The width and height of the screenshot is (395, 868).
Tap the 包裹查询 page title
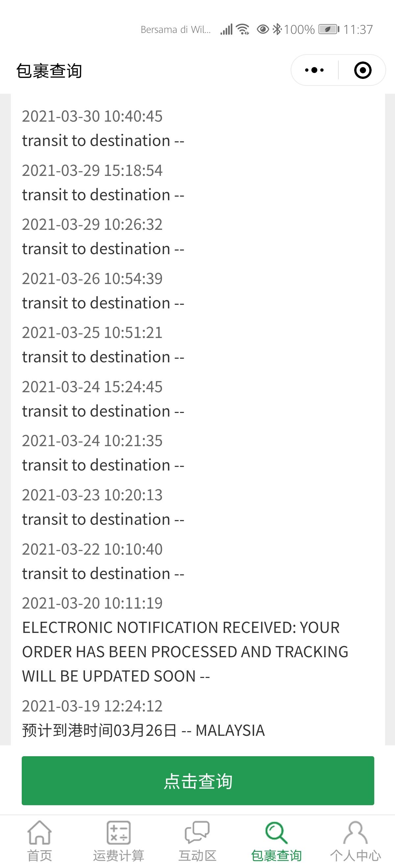pos(49,71)
